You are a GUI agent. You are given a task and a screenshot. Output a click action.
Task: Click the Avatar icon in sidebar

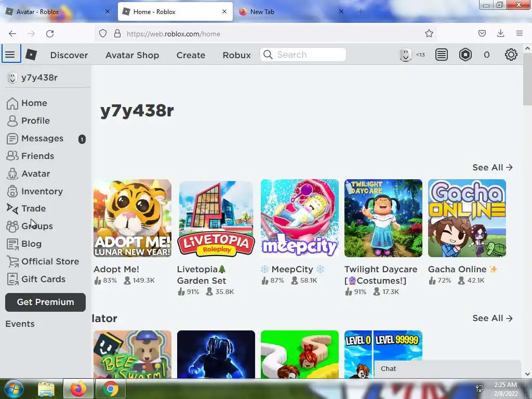point(12,174)
